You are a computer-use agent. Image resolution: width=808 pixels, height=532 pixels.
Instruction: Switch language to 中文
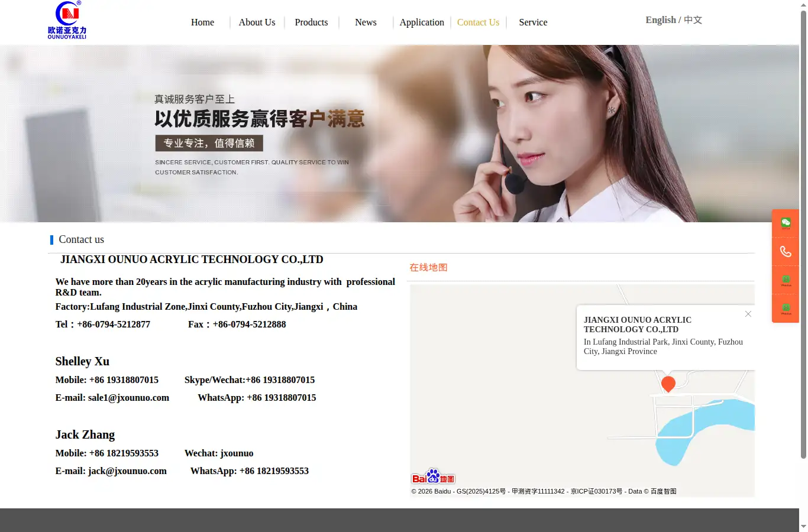click(693, 20)
